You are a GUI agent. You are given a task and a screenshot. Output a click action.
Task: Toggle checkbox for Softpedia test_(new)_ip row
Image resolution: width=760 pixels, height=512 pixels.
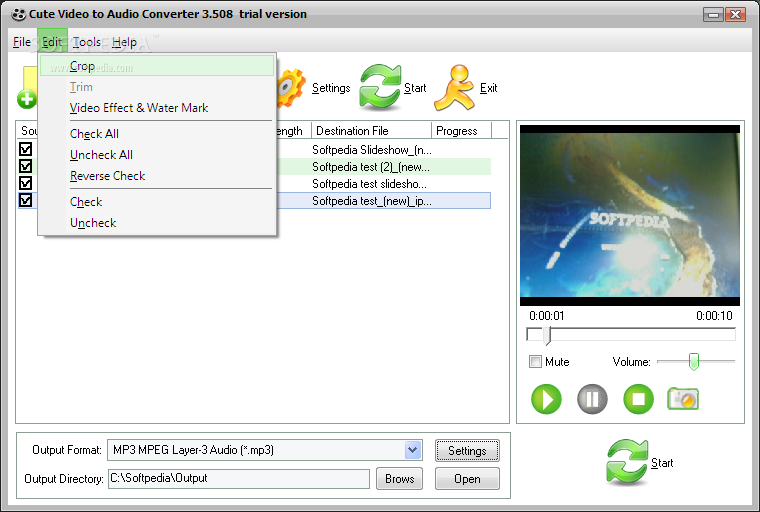point(26,200)
